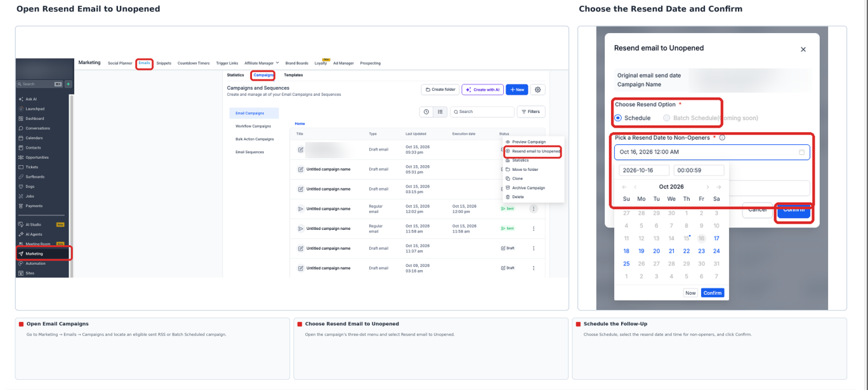Choose Delete from context menu
The image size is (868, 390).
515,197
